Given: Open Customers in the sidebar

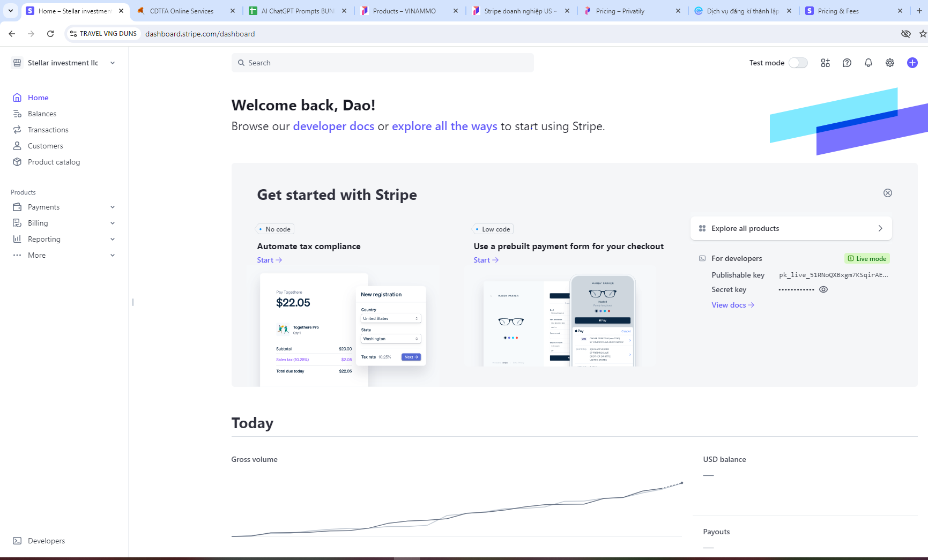Looking at the screenshot, I should [46, 146].
